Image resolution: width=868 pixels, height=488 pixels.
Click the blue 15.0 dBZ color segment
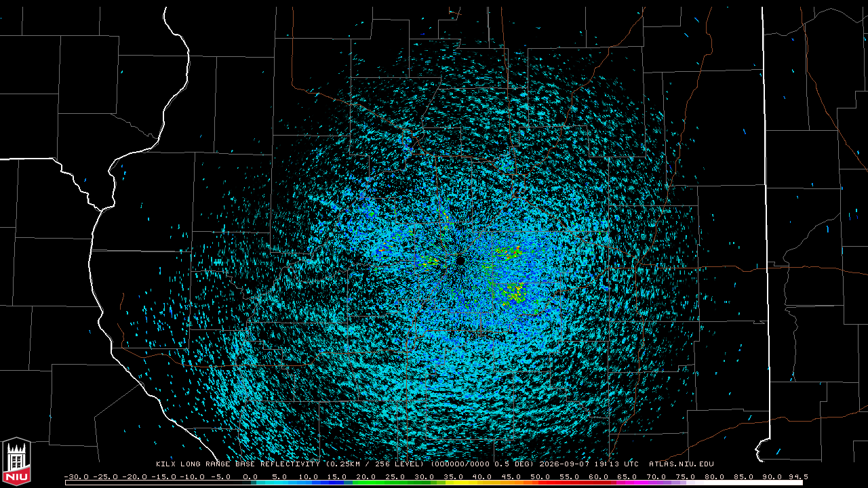click(x=338, y=483)
